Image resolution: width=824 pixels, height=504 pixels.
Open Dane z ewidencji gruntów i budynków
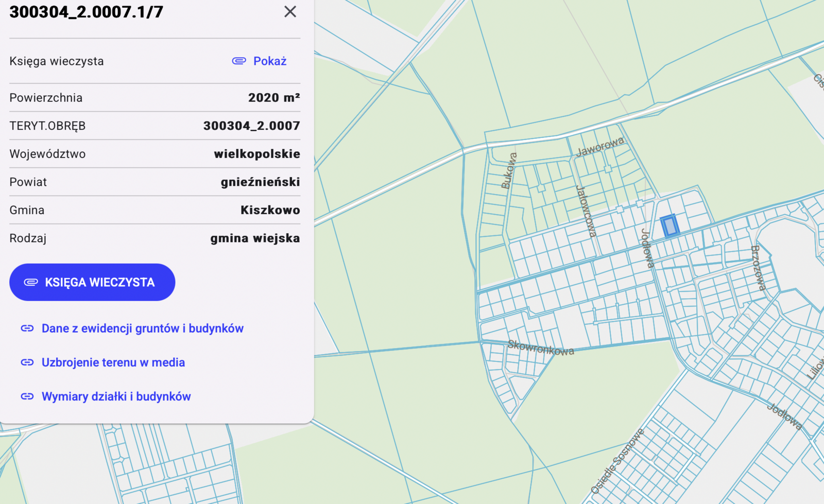[142, 328]
